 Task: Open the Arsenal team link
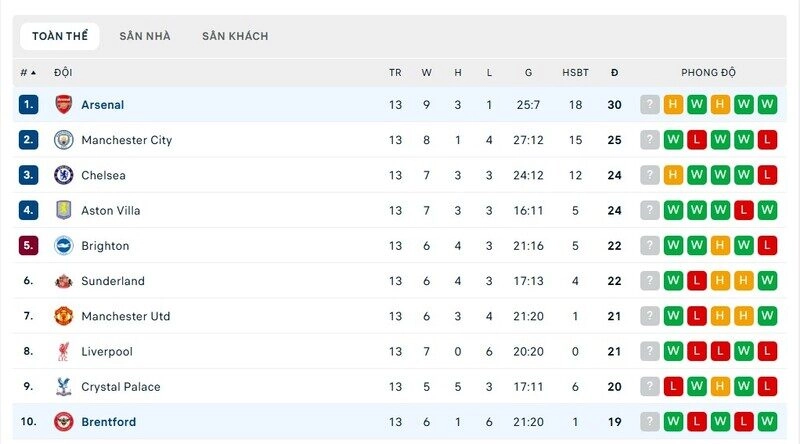[x=103, y=104]
